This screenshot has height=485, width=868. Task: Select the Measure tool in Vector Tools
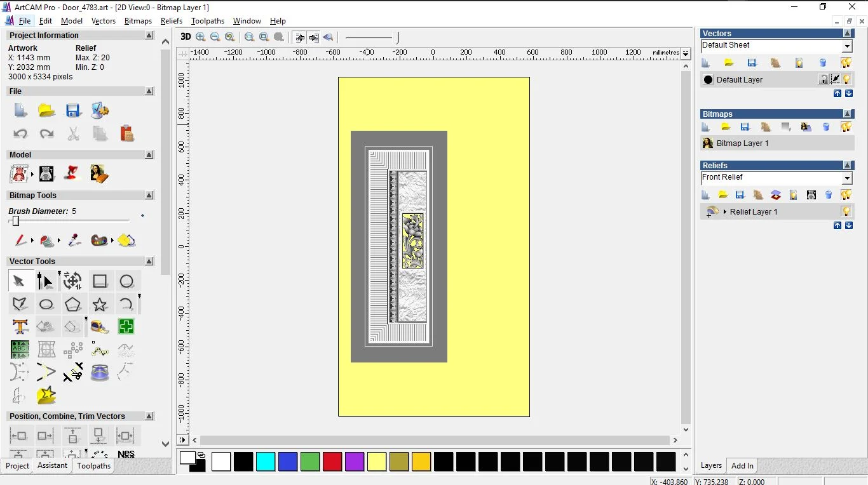pos(100,326)
